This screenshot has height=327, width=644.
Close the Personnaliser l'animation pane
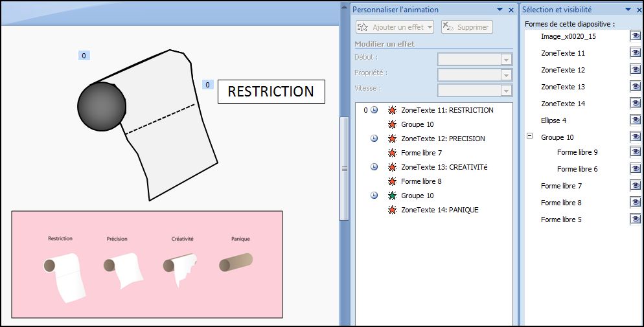click(x=511, y=10)
